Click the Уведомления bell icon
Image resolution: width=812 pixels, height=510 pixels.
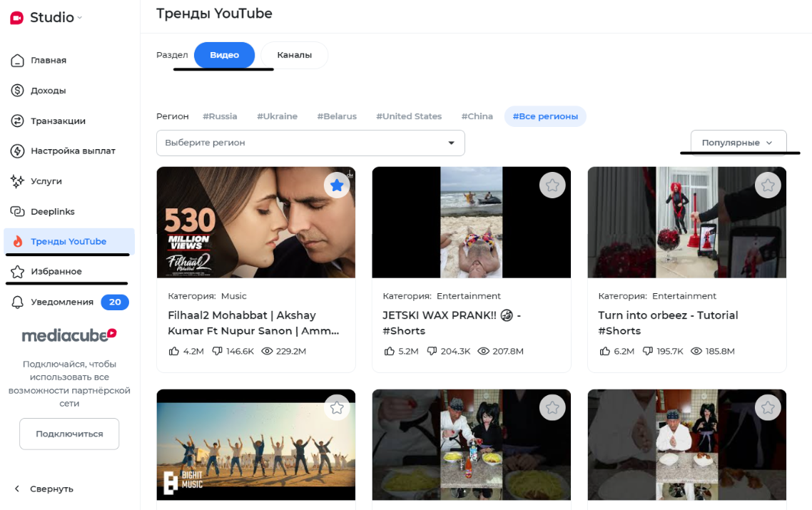[x=18, y=302]
